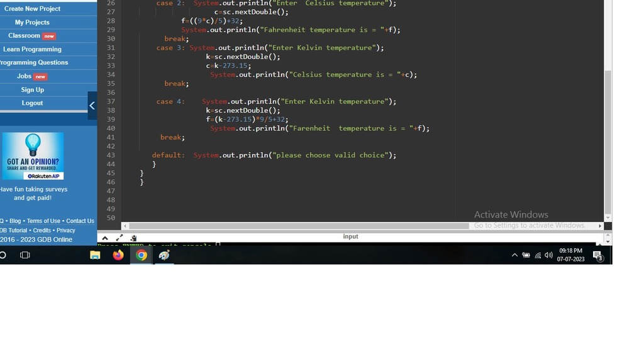Open the volume control tray icon
644x362 pixels.
click(548, 255)
